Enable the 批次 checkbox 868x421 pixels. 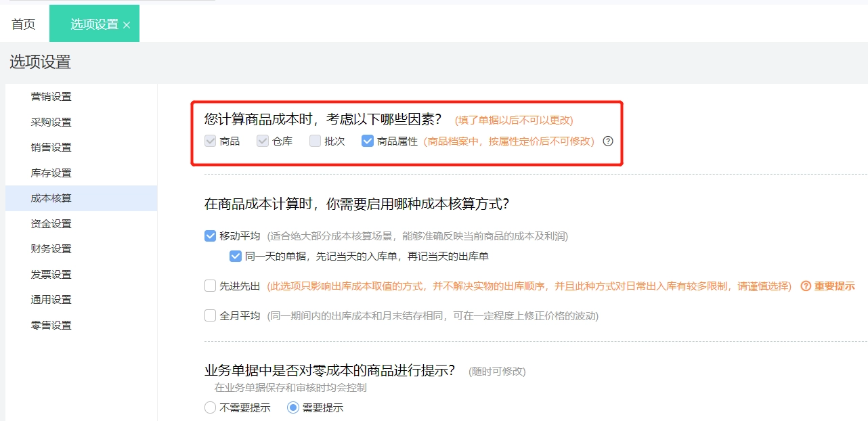click(315, 141)
